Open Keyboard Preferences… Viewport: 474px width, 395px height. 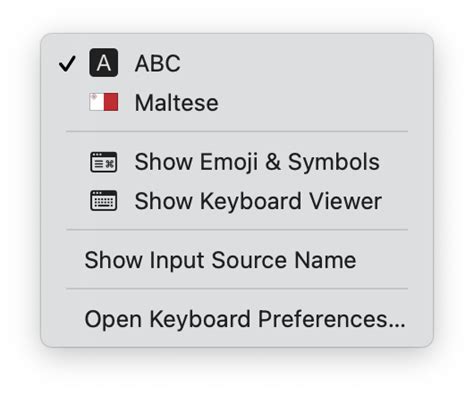point(237,319)
